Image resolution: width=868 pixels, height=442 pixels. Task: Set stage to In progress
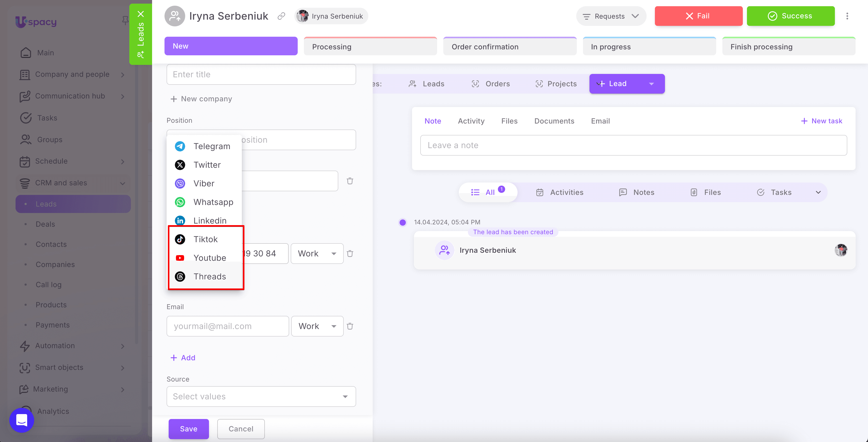(649, 46)
